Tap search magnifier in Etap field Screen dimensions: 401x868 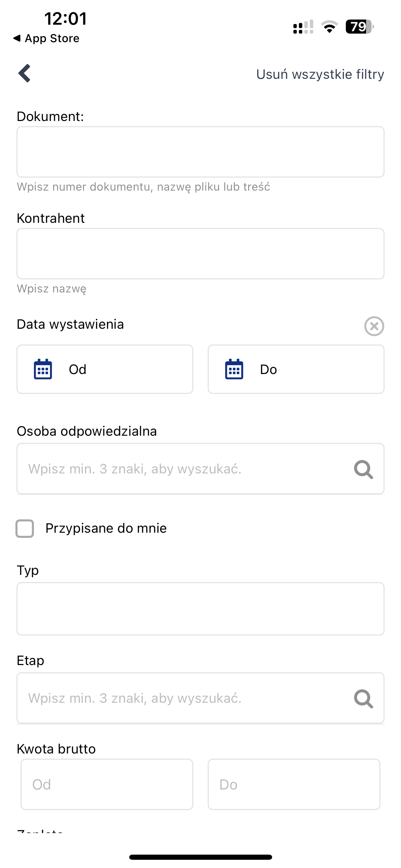pyautogui.click(x=363, y=698)
